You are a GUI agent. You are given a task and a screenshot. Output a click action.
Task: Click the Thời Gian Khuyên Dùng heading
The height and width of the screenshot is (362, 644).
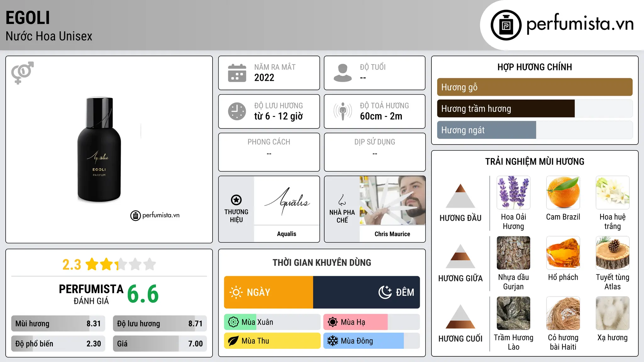pos(322,262)
